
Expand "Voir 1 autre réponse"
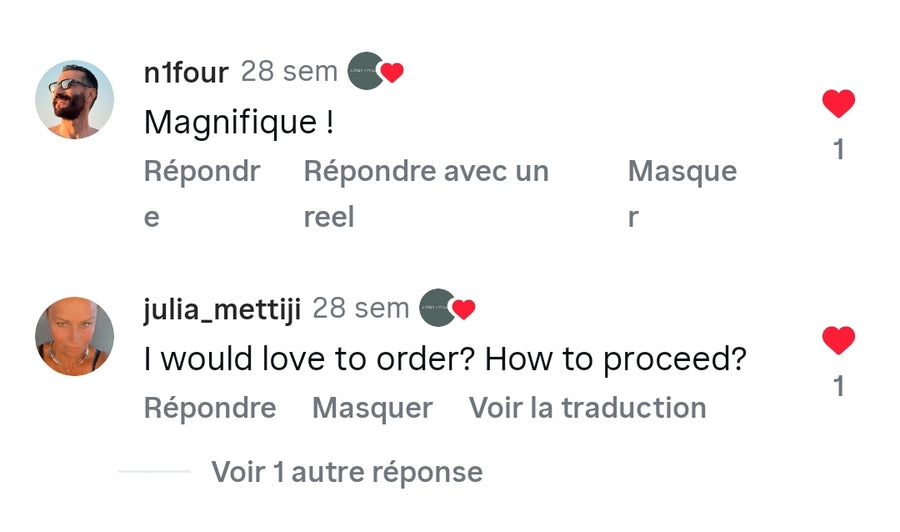point(346,472)
